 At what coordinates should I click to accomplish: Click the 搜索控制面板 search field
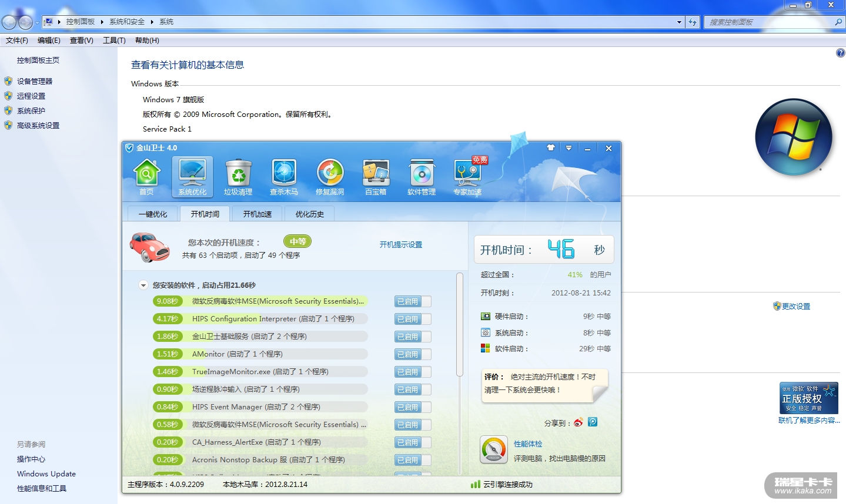(x=769, y=22)
